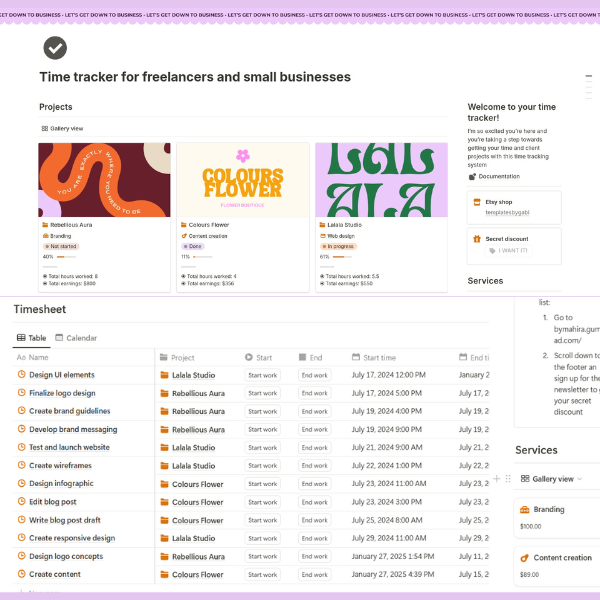Open the Rebellious Aura cover thumbnail
The image size is (600, 600).
(x=104, y=180)
